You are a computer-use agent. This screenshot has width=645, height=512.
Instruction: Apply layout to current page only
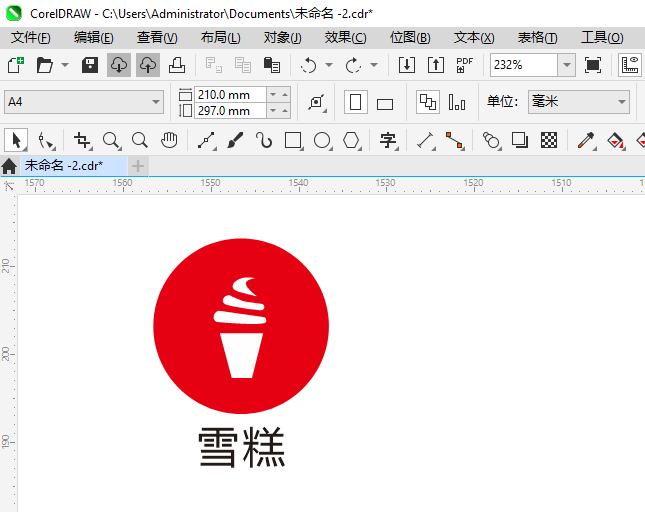[x=457, y=102]
